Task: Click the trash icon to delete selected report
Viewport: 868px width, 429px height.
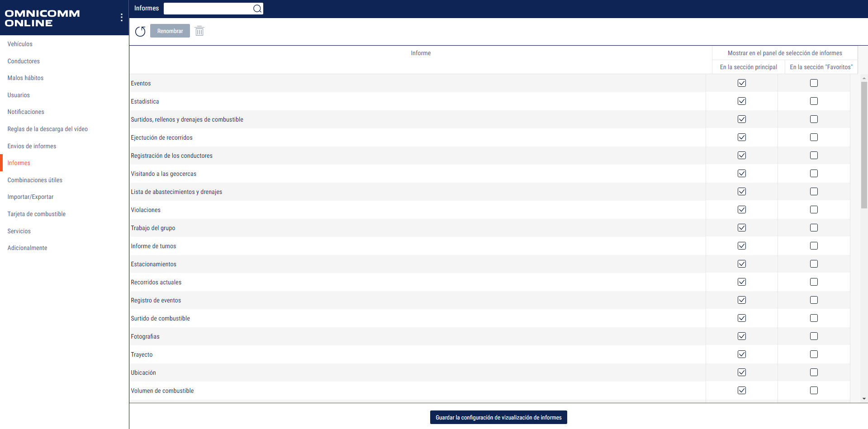Action: coord(199,31)
